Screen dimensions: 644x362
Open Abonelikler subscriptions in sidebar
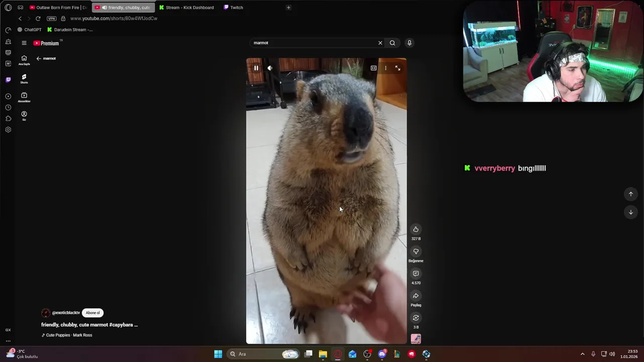[x=24, y=98]
